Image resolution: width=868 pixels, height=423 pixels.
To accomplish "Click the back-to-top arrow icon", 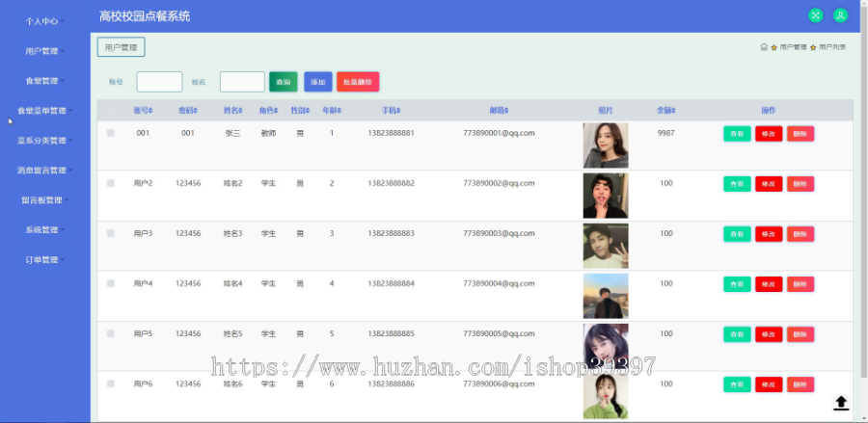I will (x=841, y=403).
